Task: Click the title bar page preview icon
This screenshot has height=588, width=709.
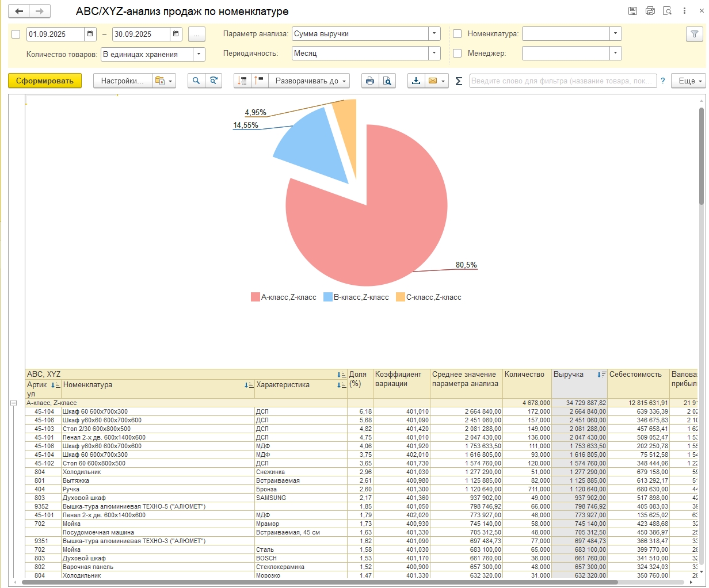Action: tap(667, 11)
